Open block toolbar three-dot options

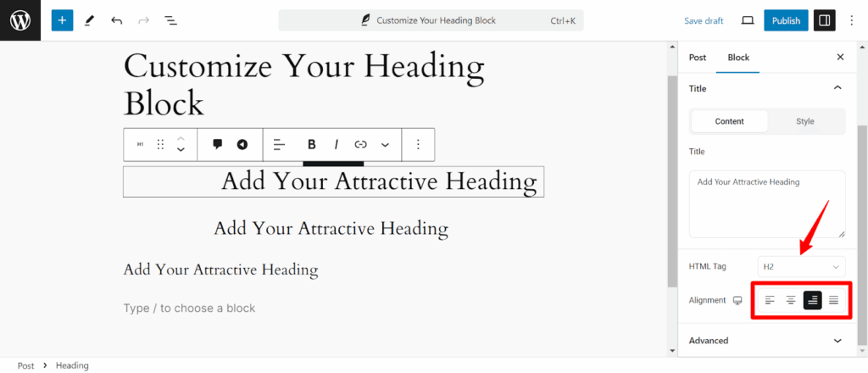point(418,144)
